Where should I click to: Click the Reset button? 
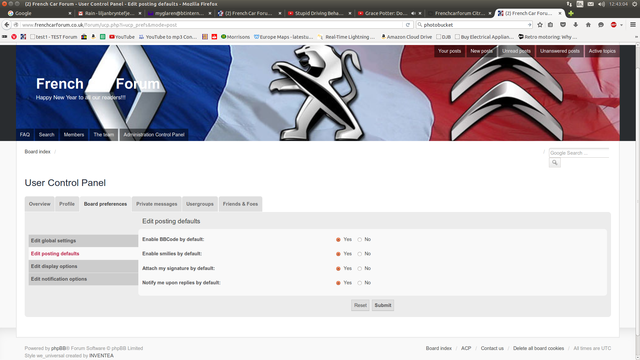click(x=360, y=305)
